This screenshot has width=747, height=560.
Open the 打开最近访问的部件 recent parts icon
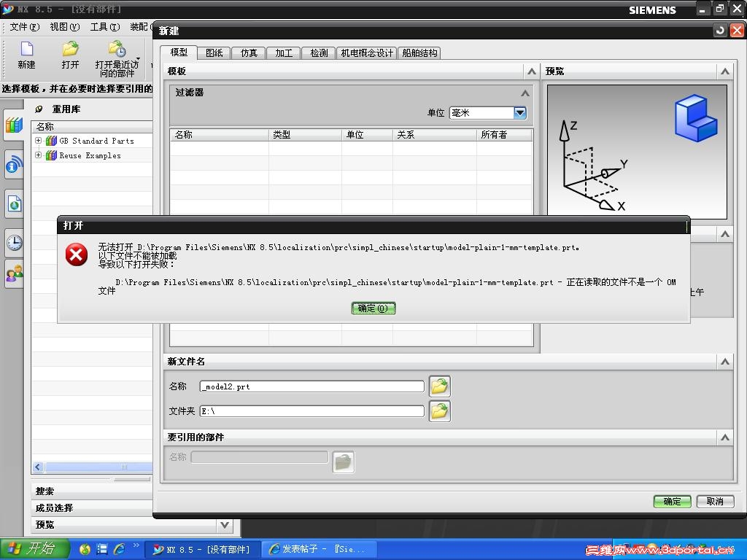click(x=117, y=49)
